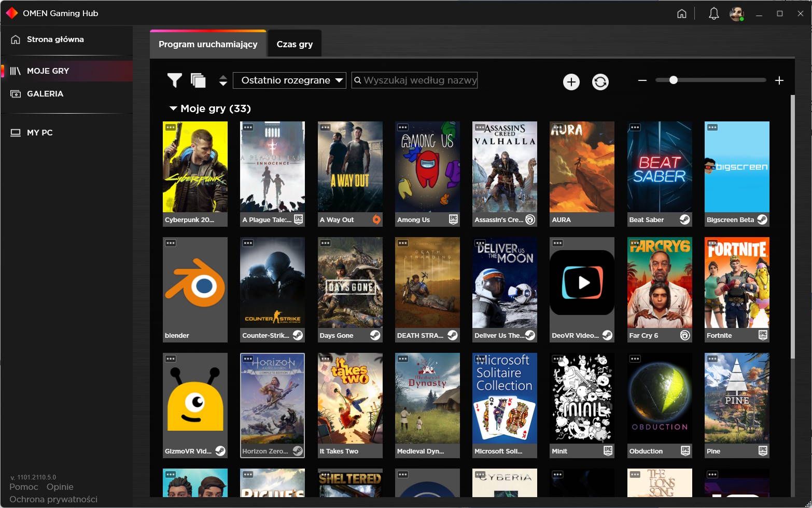
Task: Open GALERIA in the sidebar
Action: pos(66,94)
